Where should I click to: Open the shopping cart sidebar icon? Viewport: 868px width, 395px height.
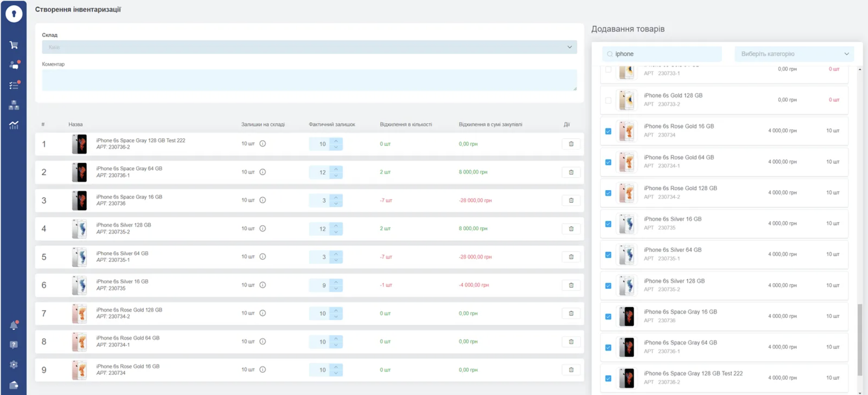click(14, 45)
